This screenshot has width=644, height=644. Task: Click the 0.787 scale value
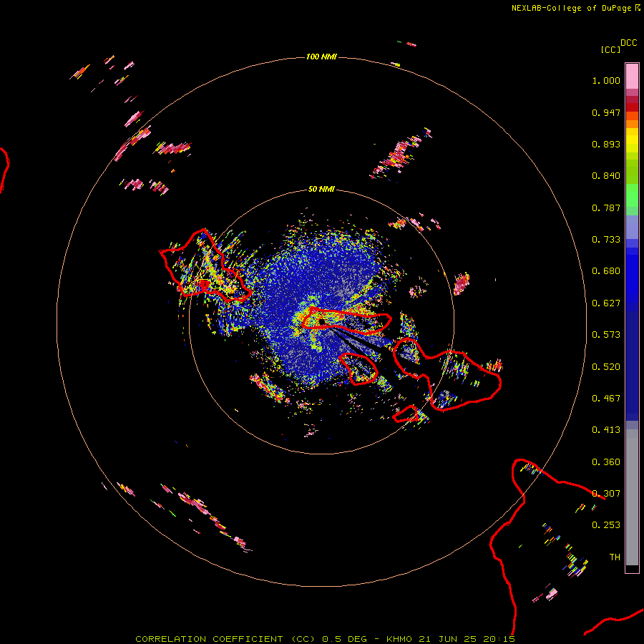point(606,208)
